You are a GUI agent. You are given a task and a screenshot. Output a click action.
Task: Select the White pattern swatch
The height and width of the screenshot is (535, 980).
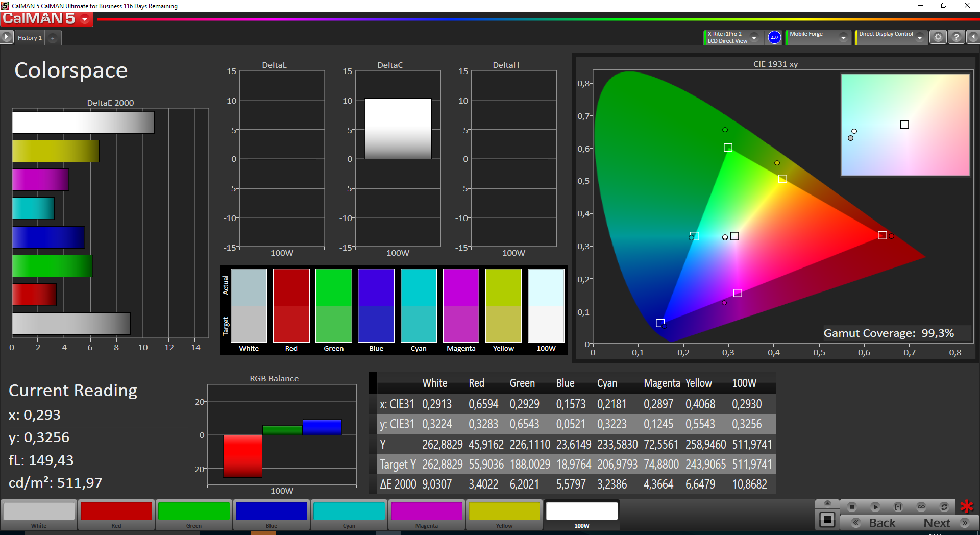39,515
